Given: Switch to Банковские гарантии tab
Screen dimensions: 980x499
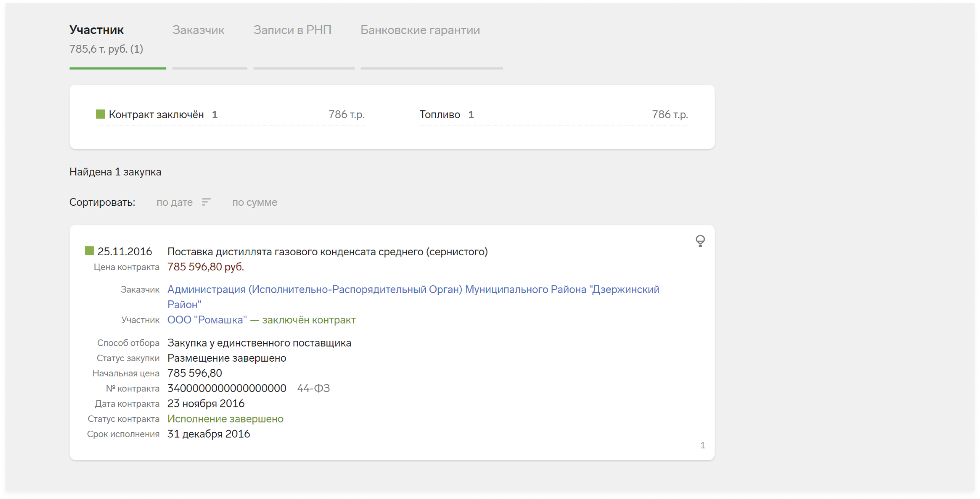Looking at the screenshot, I should [420, 30].
